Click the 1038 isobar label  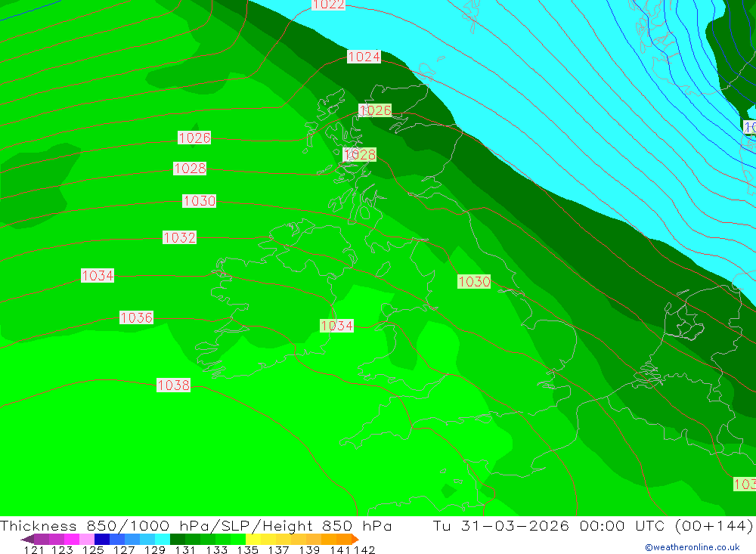pos(174,385)
